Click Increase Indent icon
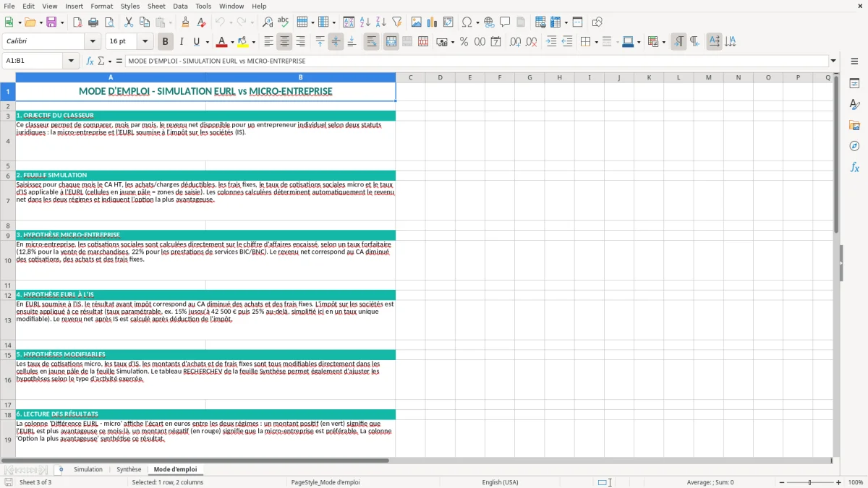Viewport: 868px width, 488px height. pos(551,42)
